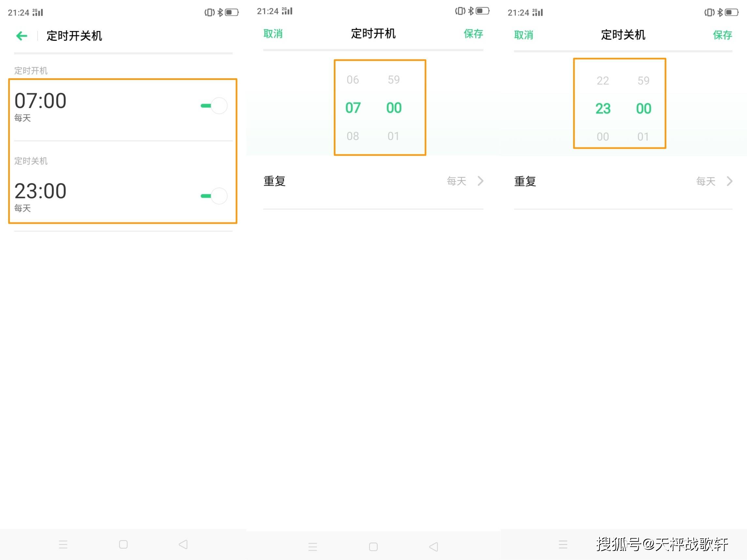This screenshot has width=747, height=560.
Task: Tap the 定时开关机 page title
Action: (74, 36)
